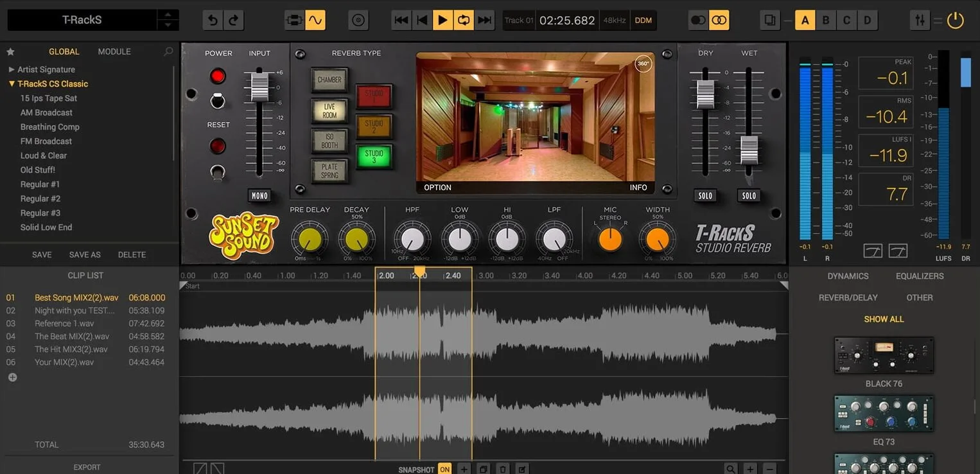The image size is (980, 474).
Task: Solo the DRY signal
Action: point(705,195)
